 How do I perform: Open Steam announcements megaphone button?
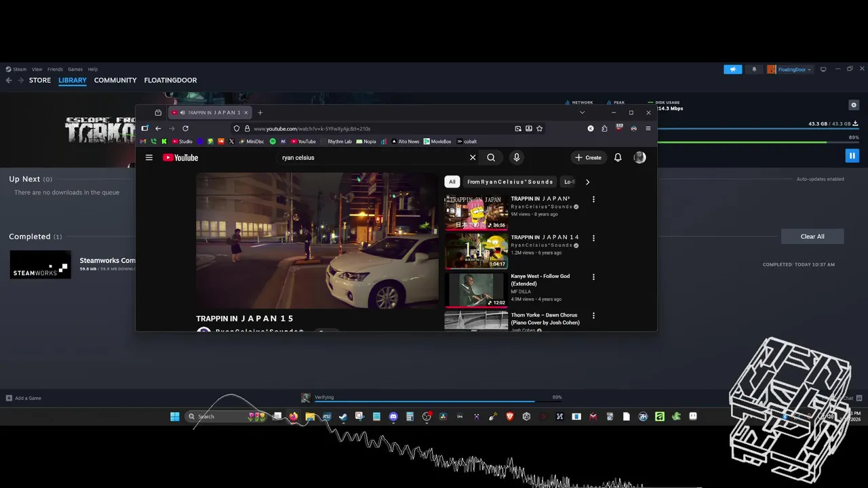733,69
